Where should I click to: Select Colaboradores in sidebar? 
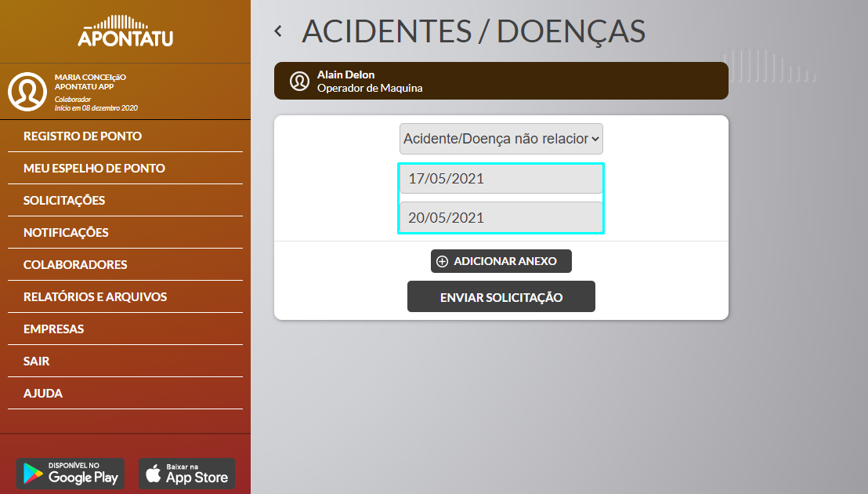(x=125, y=265)
